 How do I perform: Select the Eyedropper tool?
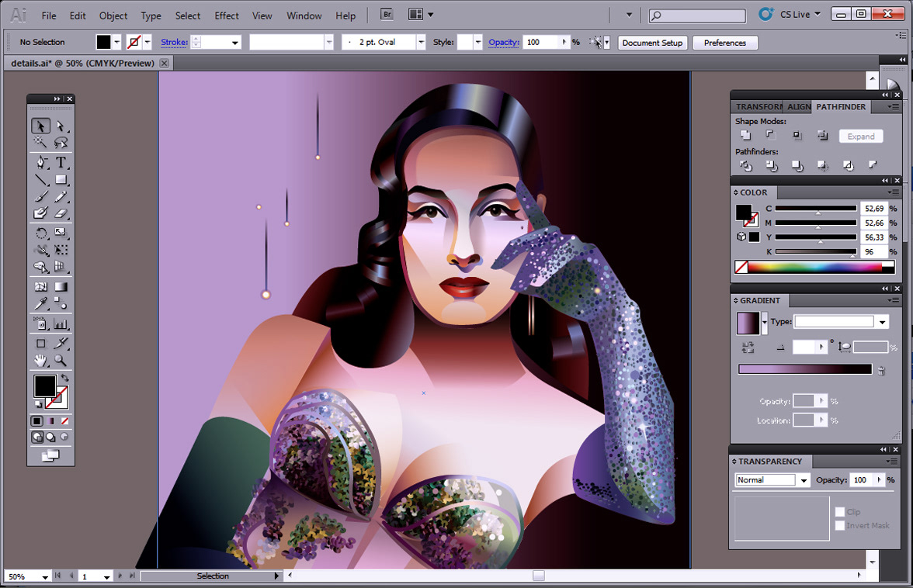click(40, 303)
